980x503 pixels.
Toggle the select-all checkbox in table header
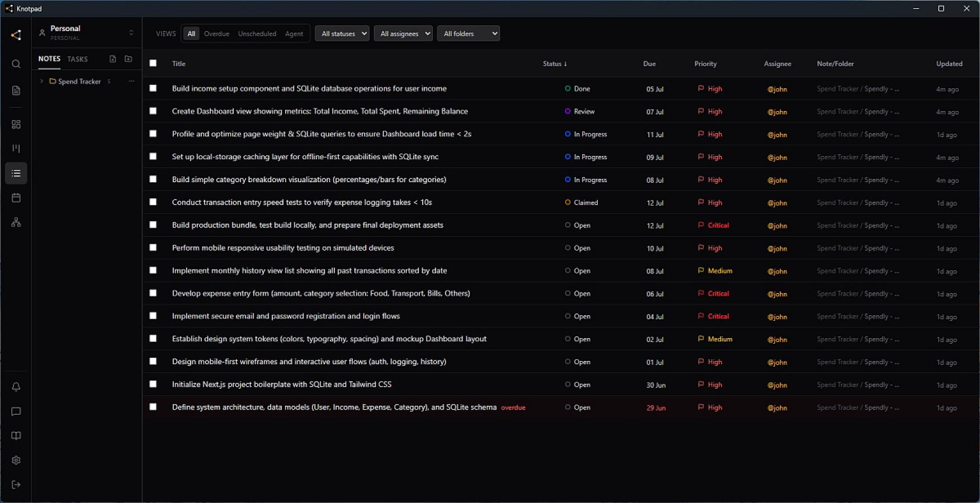[x=153, y=63]
